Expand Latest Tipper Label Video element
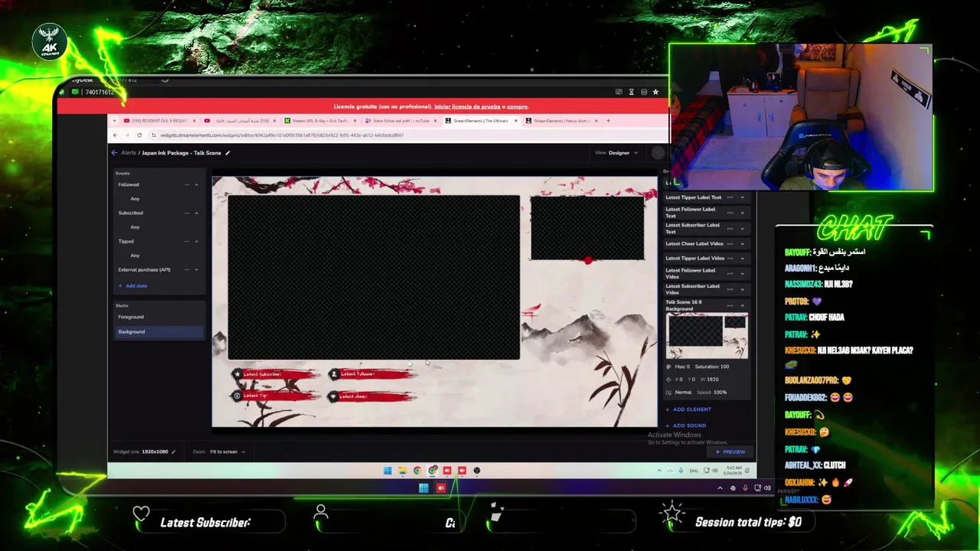980x551 pixels. (x=742, y=259)
